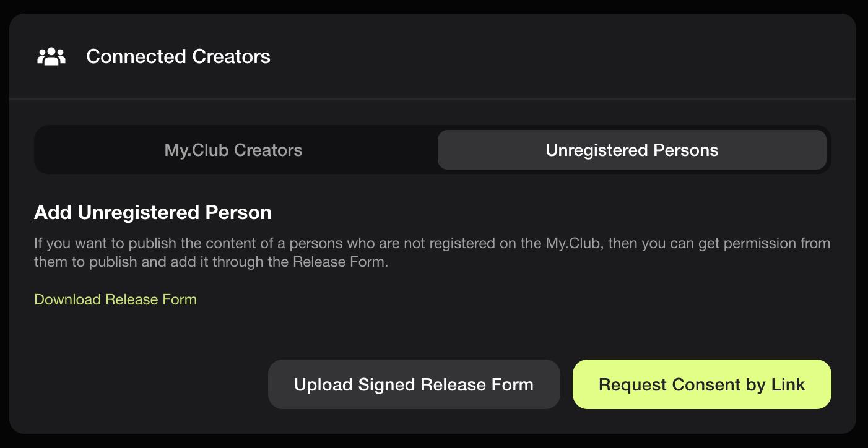Click the Connected Creators people group icon
Image resolution: width=868 pixels, height=448 pixels.
51,57
